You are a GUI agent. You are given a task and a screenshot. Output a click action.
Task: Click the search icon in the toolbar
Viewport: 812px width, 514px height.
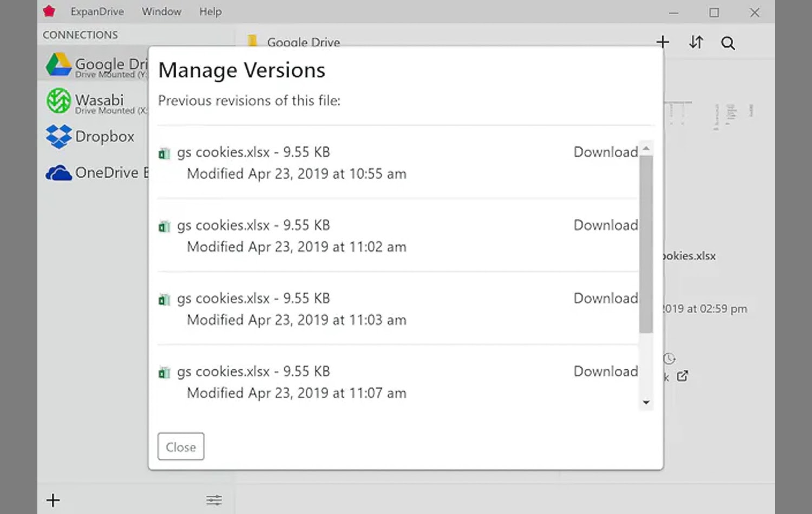[728, 42]
